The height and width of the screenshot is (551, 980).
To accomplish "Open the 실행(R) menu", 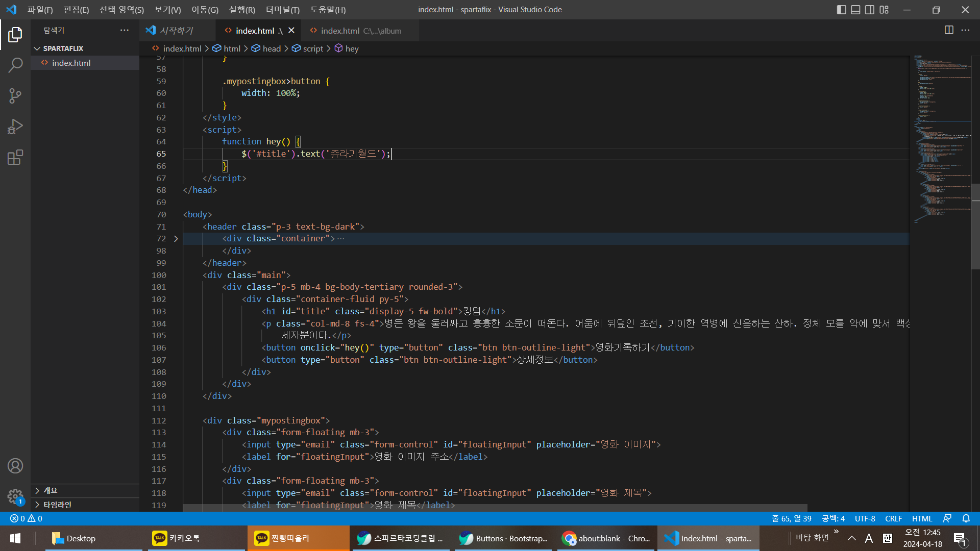I will pos(242,10).
